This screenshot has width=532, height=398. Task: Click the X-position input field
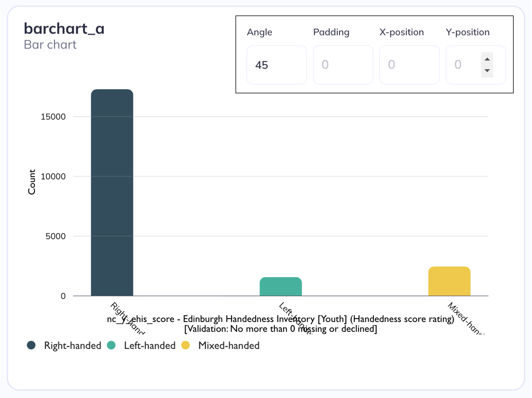pyautogui.click(x=409, y=65)
